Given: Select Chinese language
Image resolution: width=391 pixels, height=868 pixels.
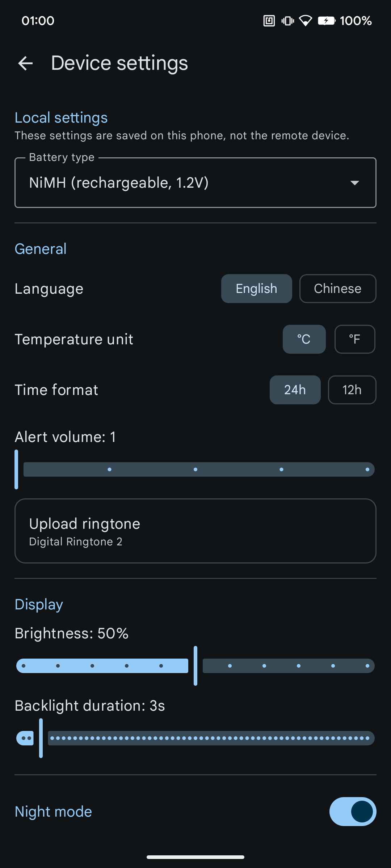Looking at the screenshot, I should coord(337,288).
